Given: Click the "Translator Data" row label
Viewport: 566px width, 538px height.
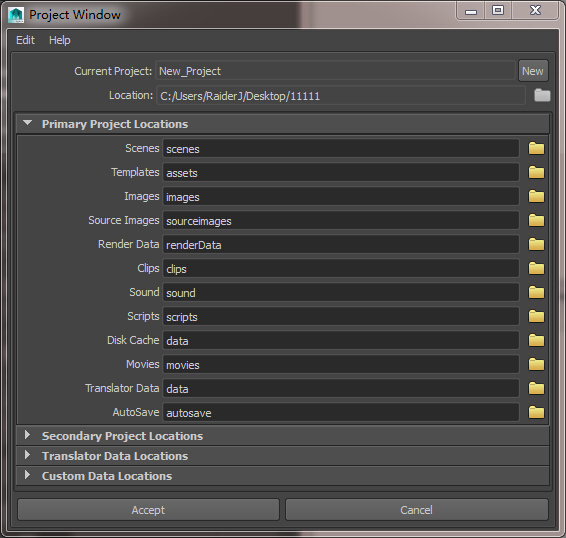Looking at the screenshot, I should [x=122, y=388].
